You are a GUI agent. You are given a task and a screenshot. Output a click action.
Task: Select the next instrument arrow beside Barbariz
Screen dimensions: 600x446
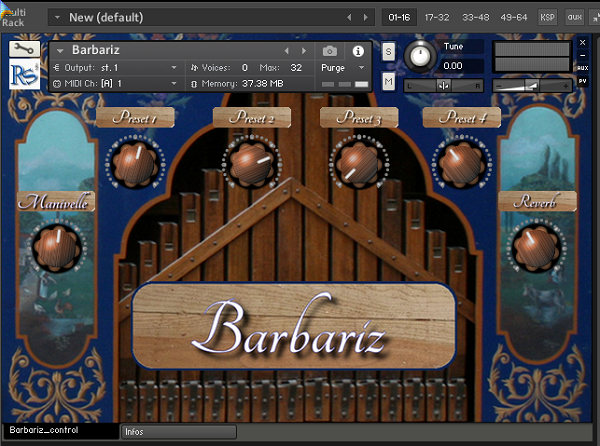(x=304, y=51)
